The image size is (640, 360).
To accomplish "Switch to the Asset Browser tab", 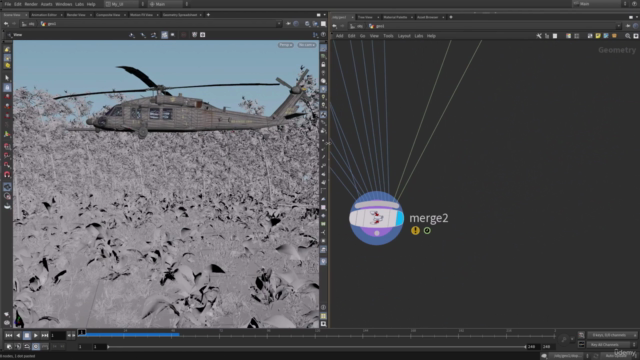I will pos(427,17).
